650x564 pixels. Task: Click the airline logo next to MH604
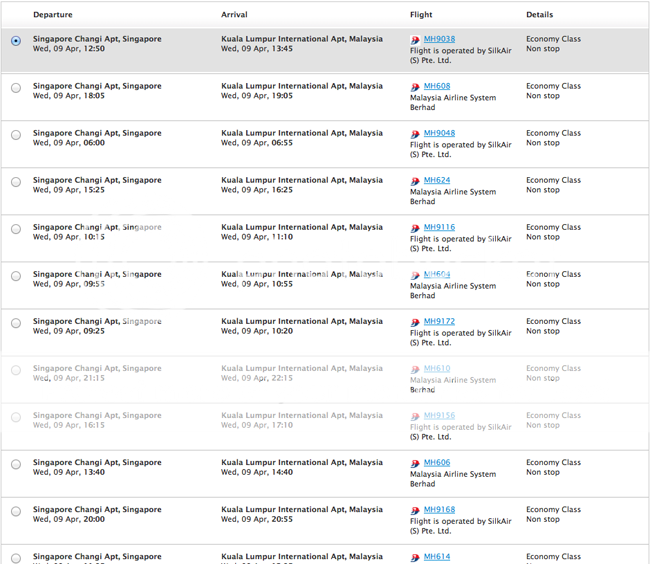415,275
